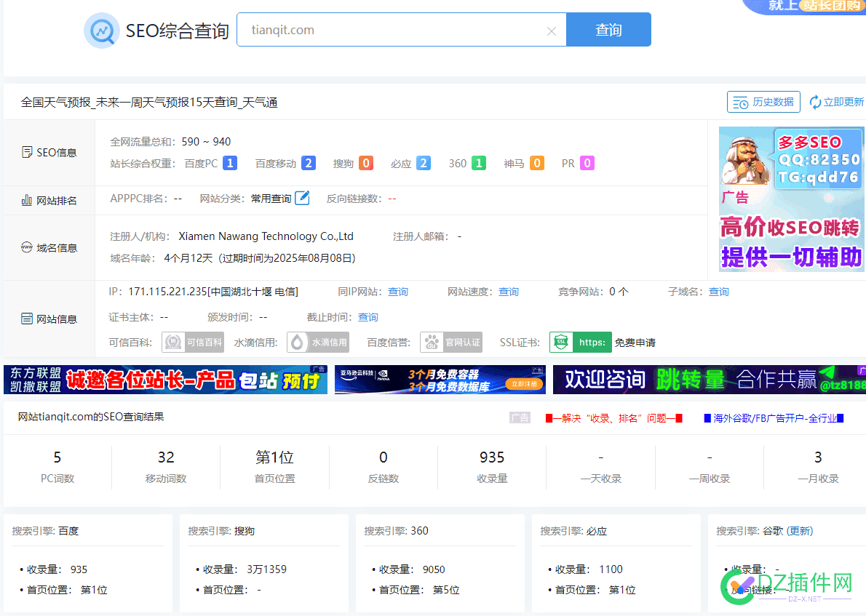Click the SEO综合查询 logo icon
This screenshot has width=866, height=616.
coord(102,29)
